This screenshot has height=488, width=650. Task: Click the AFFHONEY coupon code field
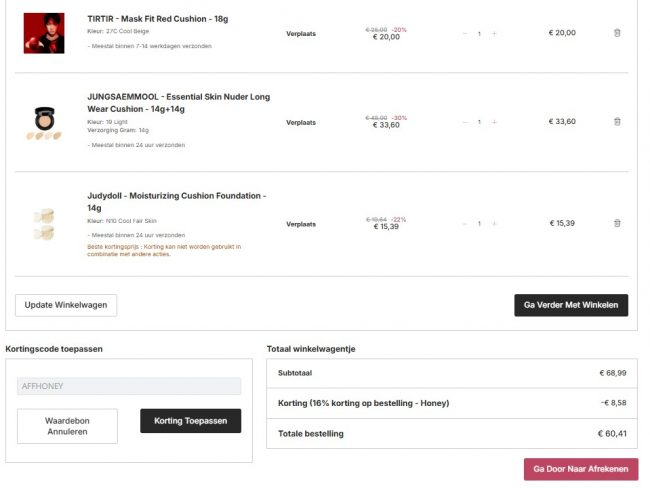pos(129,386)
